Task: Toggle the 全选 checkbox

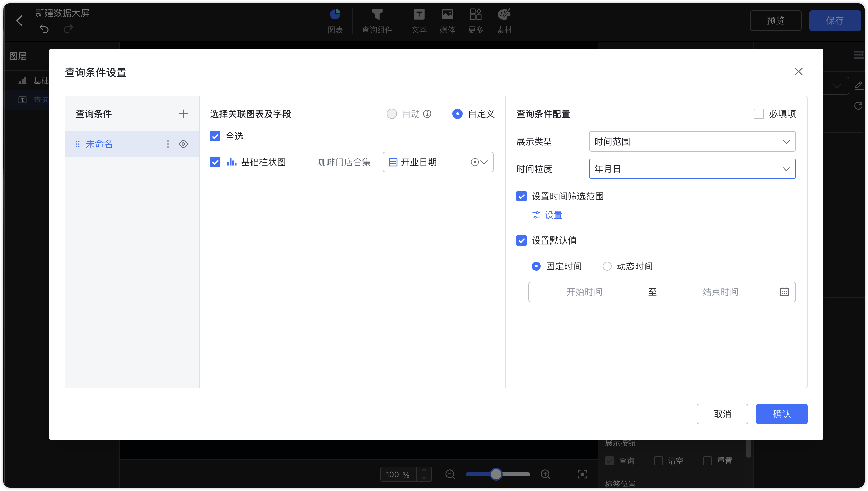Action: pos(216,137)
